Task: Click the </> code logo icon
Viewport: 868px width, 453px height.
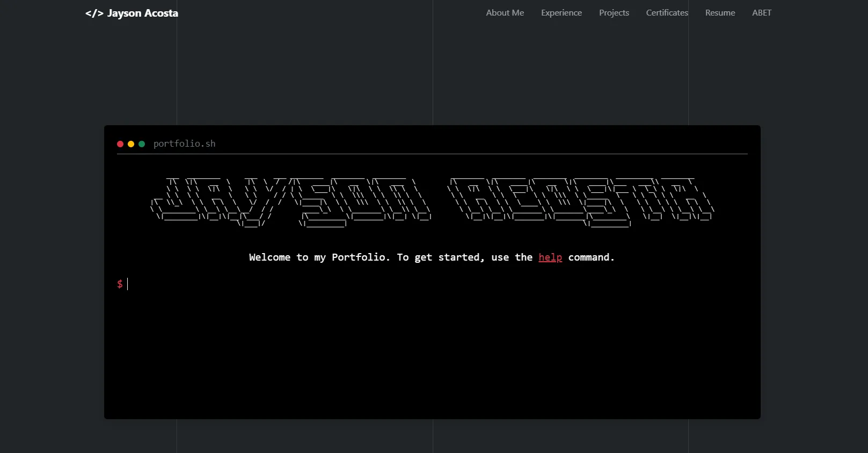Action: click(94, 13)
